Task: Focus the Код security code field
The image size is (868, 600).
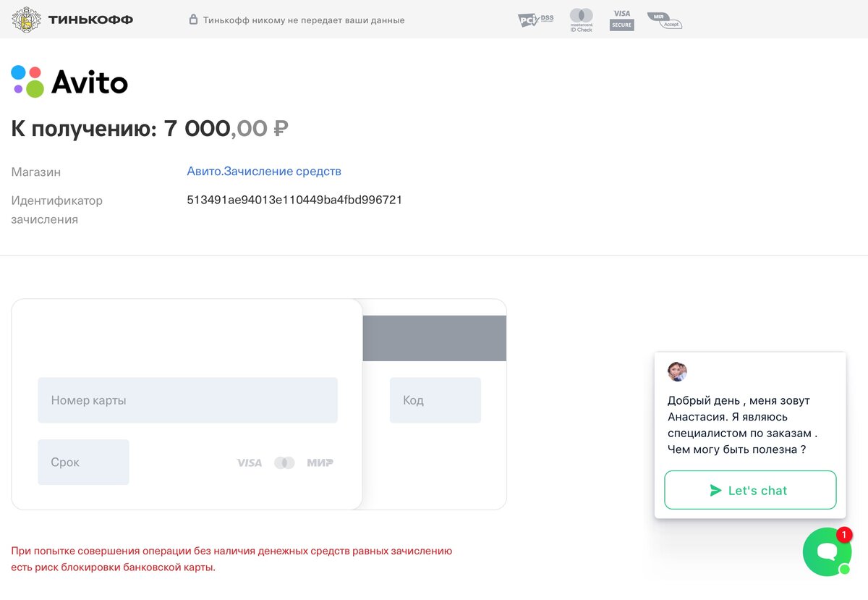Action: (435, 400)
